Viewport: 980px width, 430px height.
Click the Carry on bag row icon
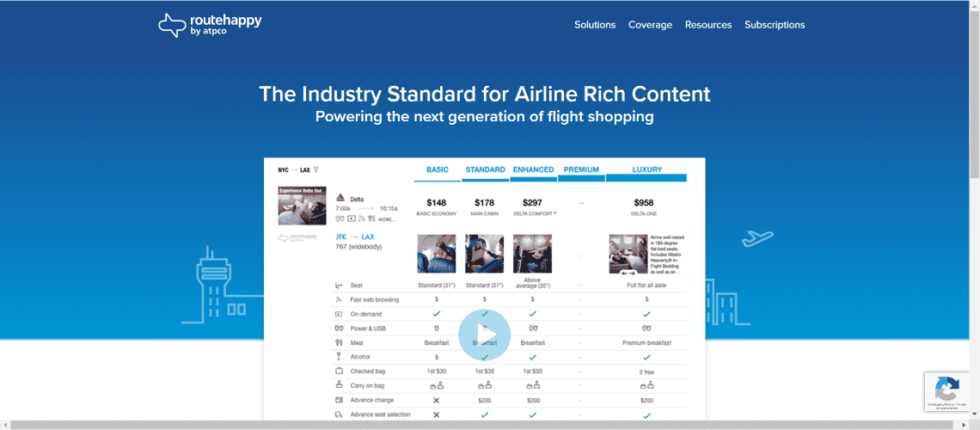[340, 385]
